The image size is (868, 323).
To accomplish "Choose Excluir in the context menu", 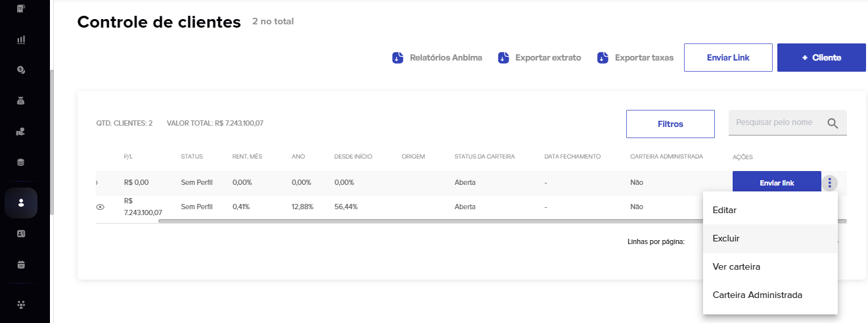I will click(x=726, y=239).
